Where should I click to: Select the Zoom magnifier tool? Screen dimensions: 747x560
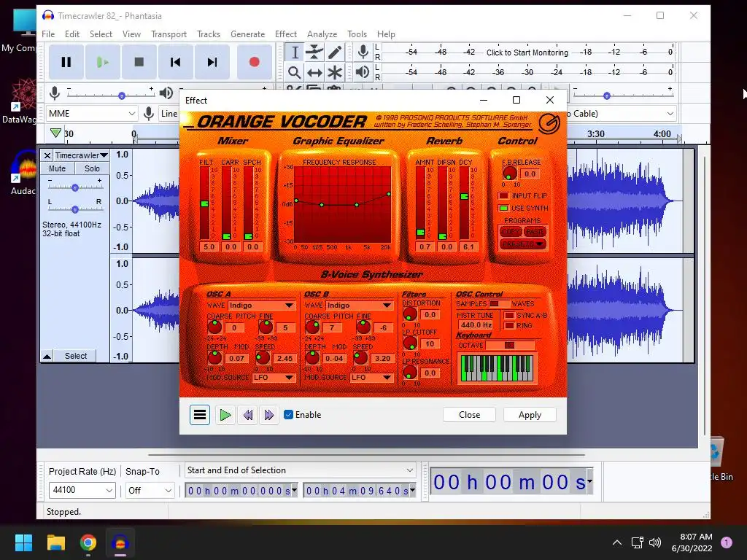pyautogui.click(x=295, y=72)
